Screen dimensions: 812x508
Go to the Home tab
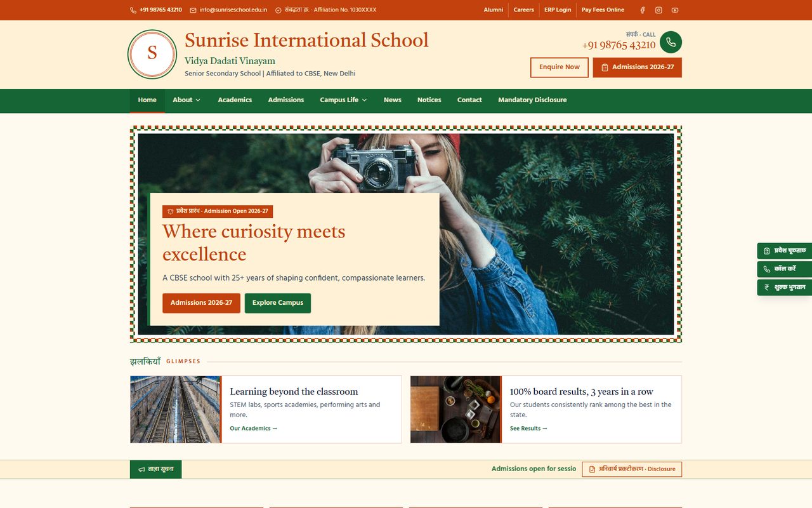coord(147,100)
